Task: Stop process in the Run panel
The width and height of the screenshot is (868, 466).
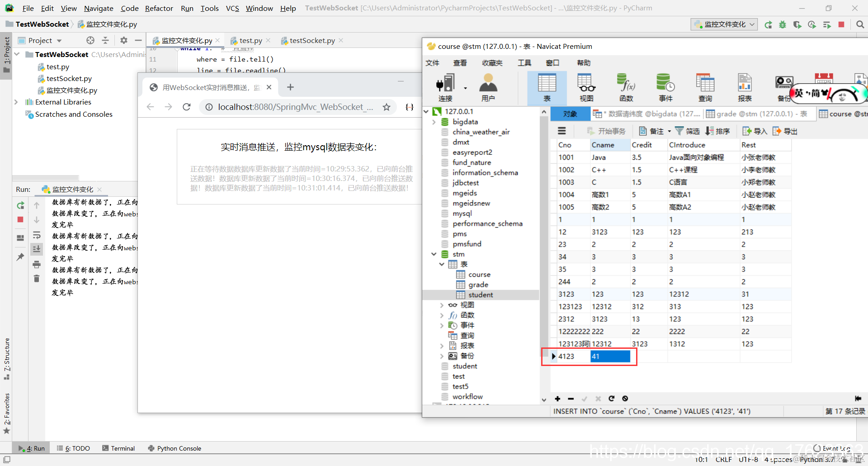Action: [x=20, y=219]
